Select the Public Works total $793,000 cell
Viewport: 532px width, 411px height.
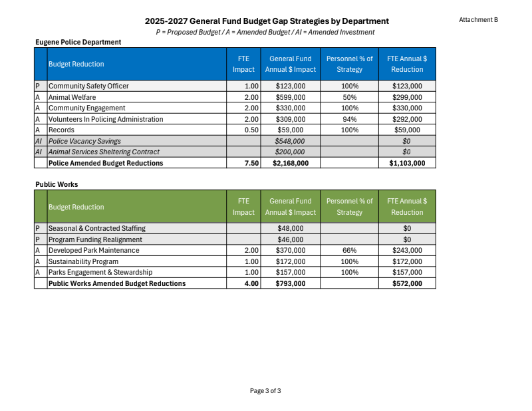point(290,283)
